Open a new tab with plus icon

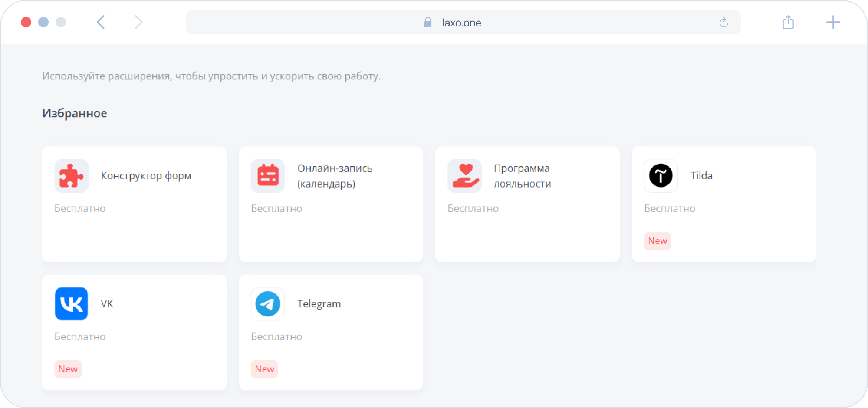pyautogui.click(x=833, y=22)
